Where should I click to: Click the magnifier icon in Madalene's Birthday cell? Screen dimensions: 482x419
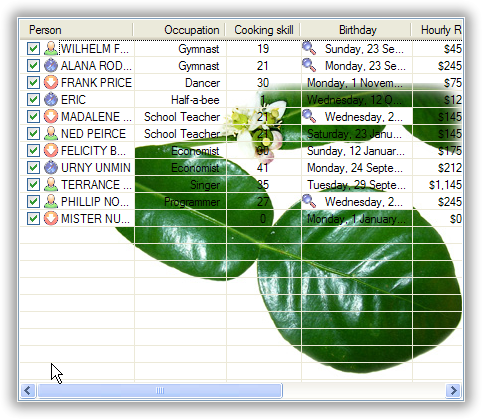point(309,116)
